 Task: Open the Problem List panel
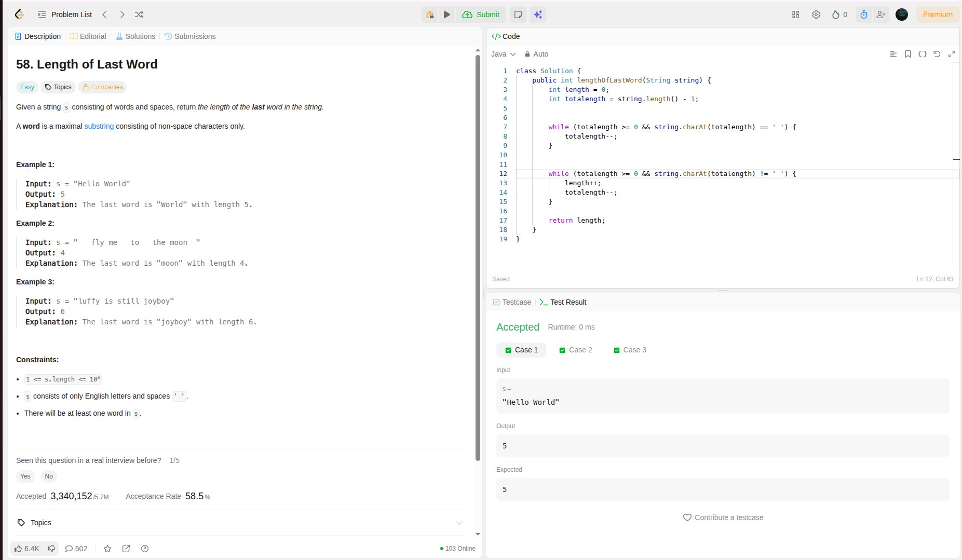(65, 15)
